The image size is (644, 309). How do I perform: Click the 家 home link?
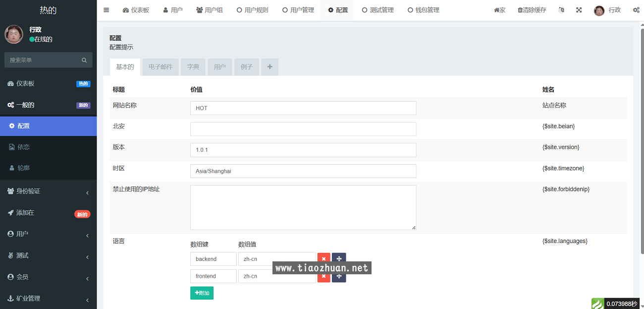(x=499, y=10)
